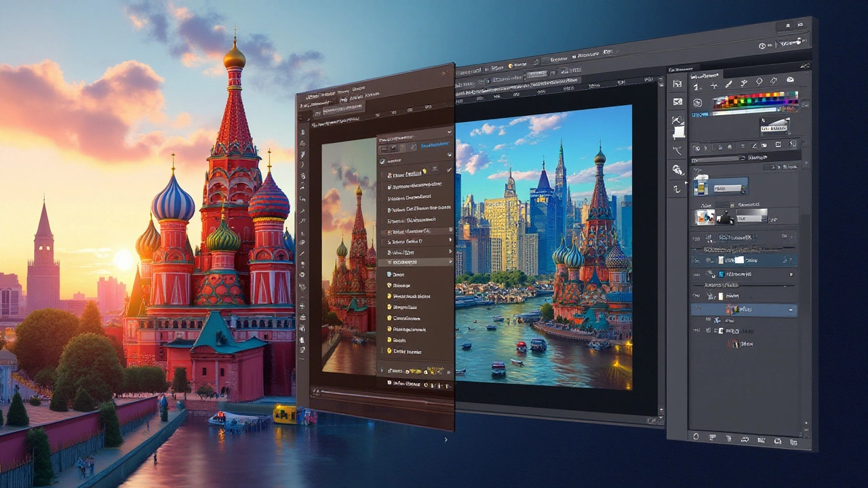Select the blue-bordered layer thumbnail below the slider
The width and height of the screenshot is (868, 488).
click(720, 187)
